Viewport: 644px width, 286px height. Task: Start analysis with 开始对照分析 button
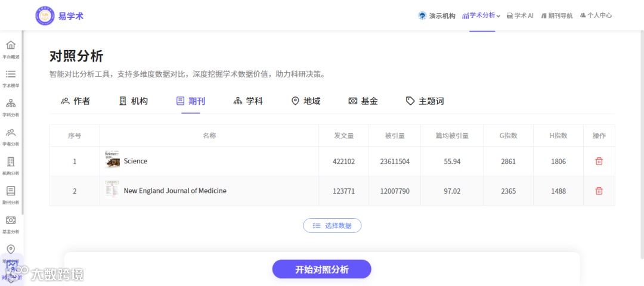click(321, 269)
